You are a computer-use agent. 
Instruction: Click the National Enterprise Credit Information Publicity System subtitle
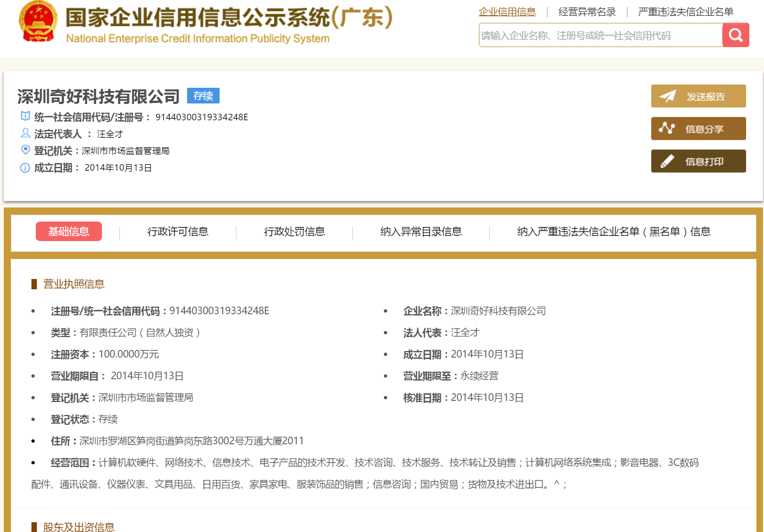tap(198, 38)
